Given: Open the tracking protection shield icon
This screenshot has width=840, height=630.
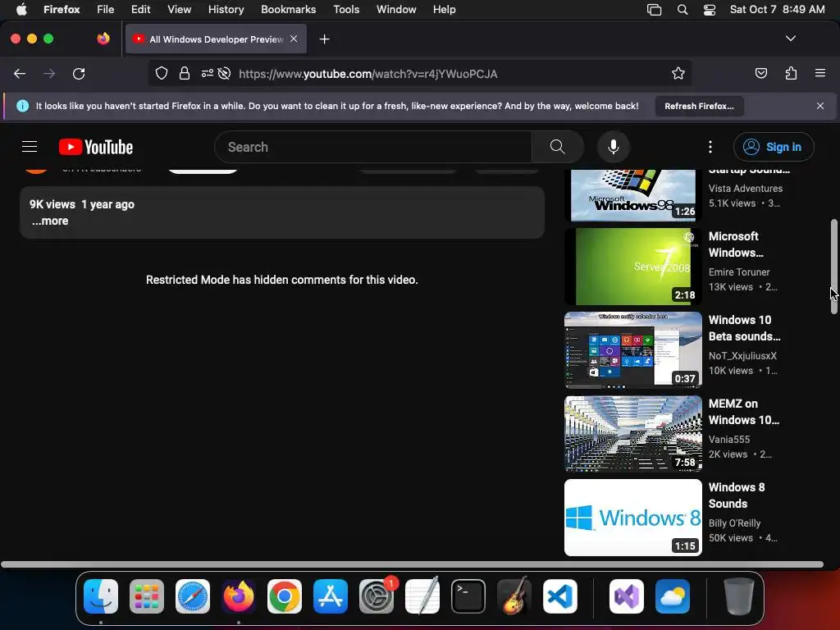Looking at the screenshot, I should tap(162, 73).
